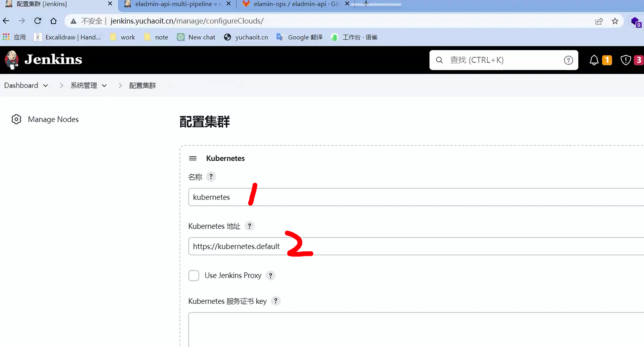644x347 pixels.
Task: Enable the Use Jenkins Proxy checkbox
Action: (194, 275)
